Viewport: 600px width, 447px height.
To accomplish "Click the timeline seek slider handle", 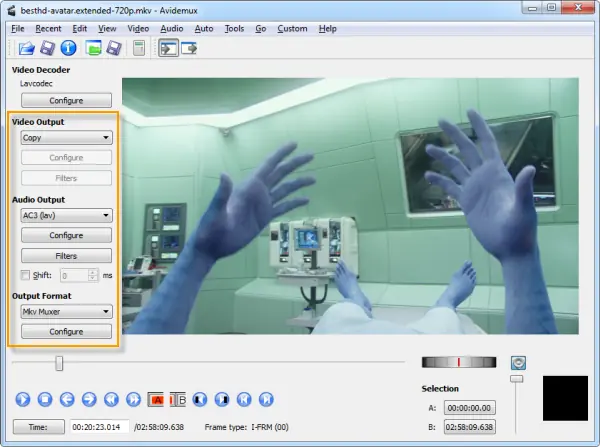I will pos(59,363).
